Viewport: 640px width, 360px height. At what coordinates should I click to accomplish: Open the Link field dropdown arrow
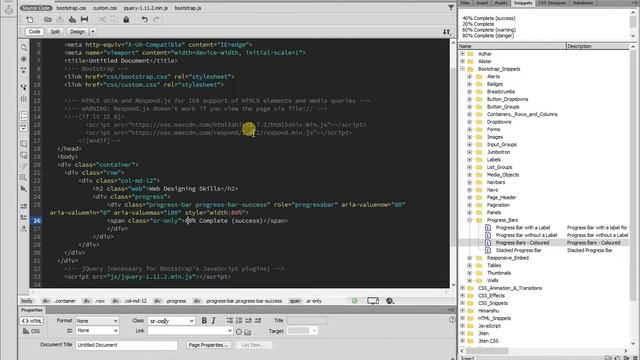click(230, 331)
